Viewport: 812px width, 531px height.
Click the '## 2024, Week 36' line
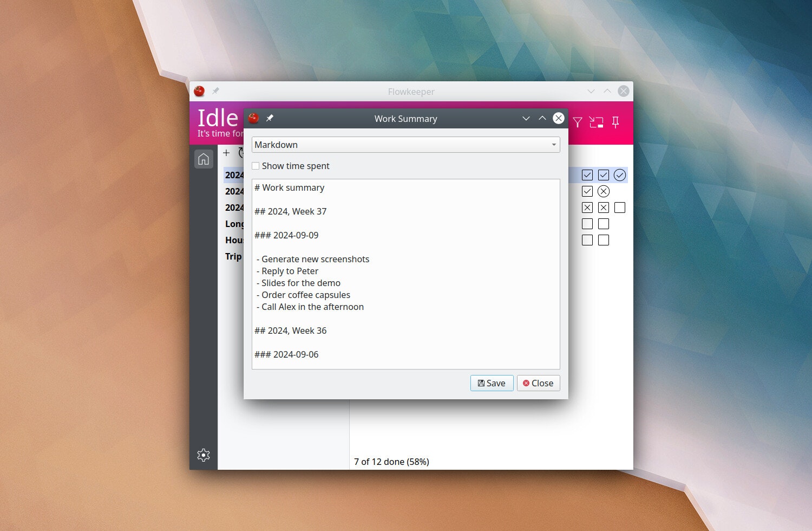tap(291, 331)
